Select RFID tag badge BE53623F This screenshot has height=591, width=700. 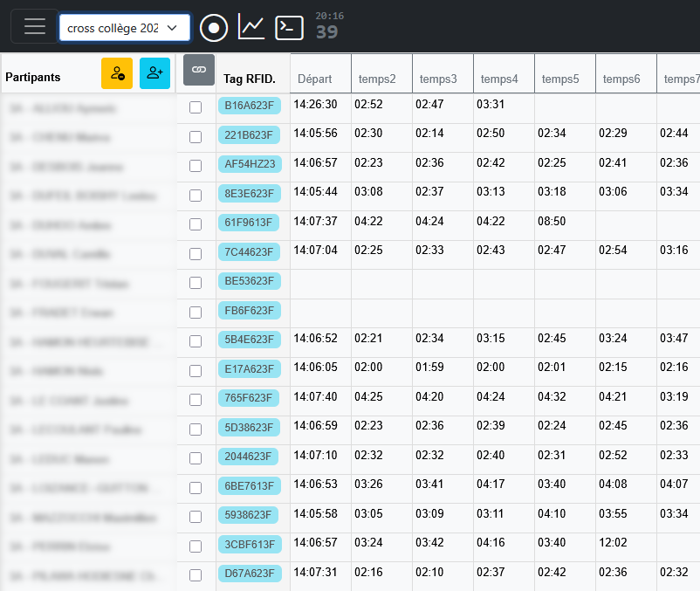click(x=250, y=281)
